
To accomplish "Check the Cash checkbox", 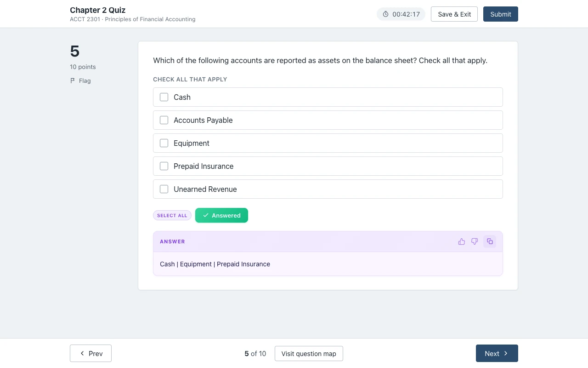I will click(164, 97).
